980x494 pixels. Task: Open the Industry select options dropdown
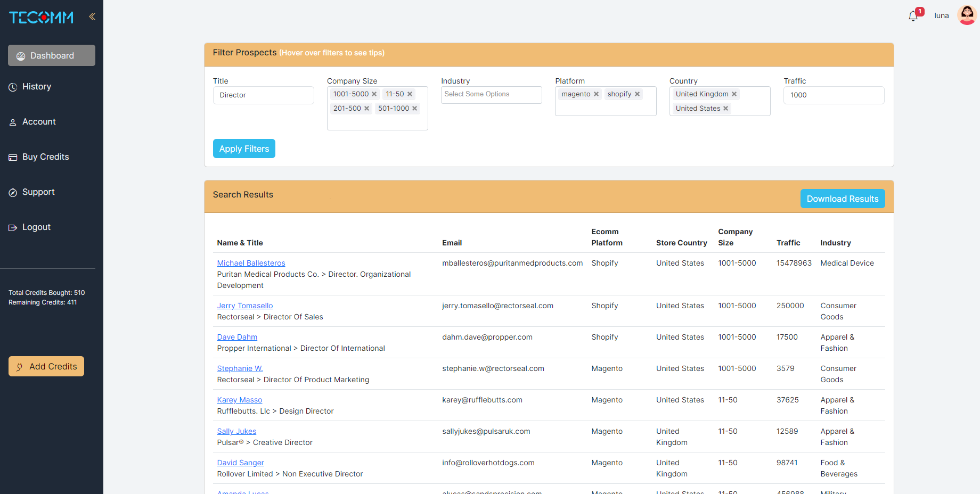tap(491, 95)
